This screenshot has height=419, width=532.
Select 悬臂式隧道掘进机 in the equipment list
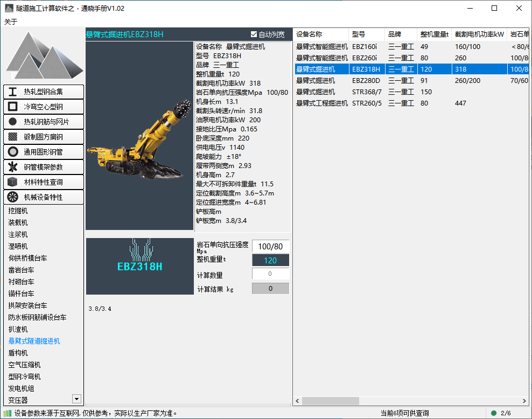click(x=34, y=341)
